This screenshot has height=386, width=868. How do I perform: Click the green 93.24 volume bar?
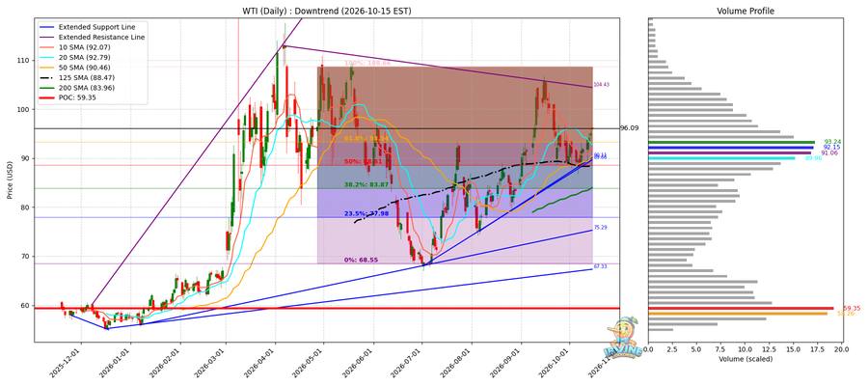[731, 142]
